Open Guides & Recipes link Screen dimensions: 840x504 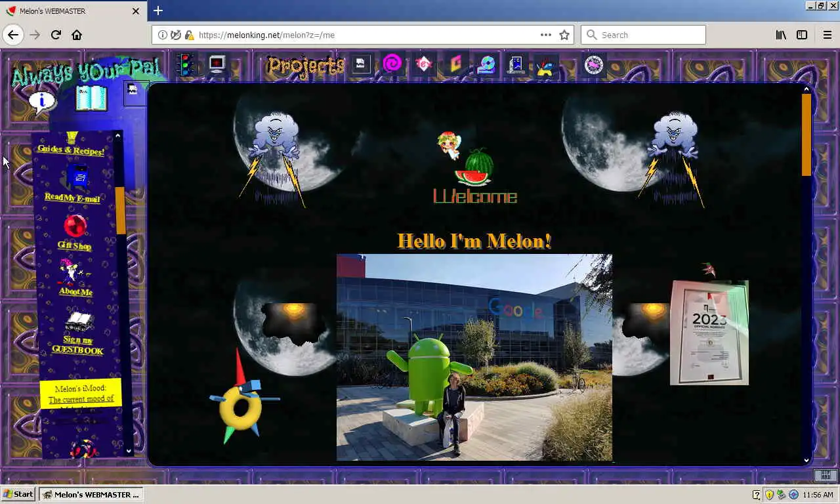tap(71, 150)
